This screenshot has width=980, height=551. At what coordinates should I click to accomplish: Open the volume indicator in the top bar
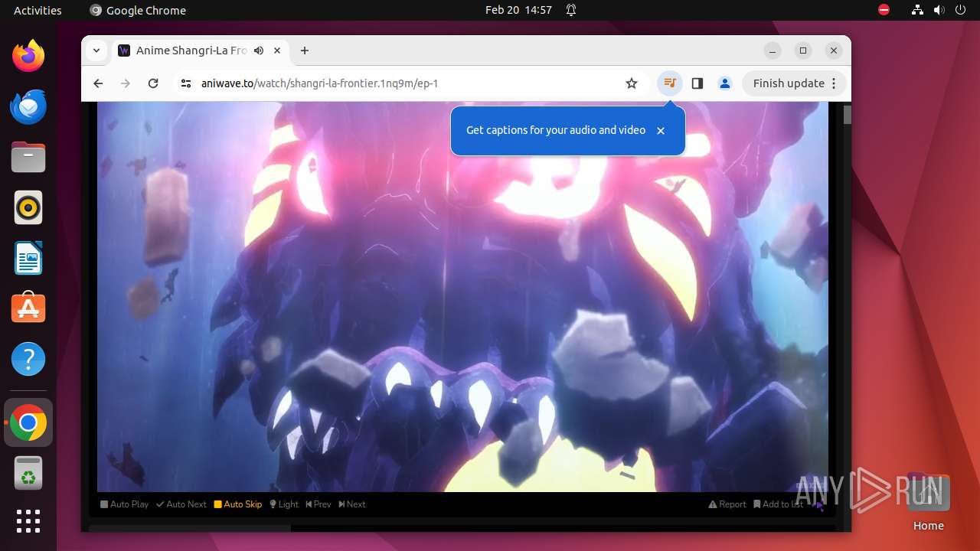939,10
